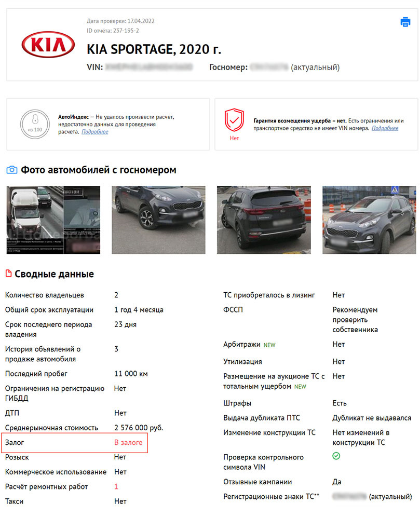420x517 pixels.
Task: Click the NEW badge next to Арбитражи
Action: pyautogui.click(x=269, y=345)
